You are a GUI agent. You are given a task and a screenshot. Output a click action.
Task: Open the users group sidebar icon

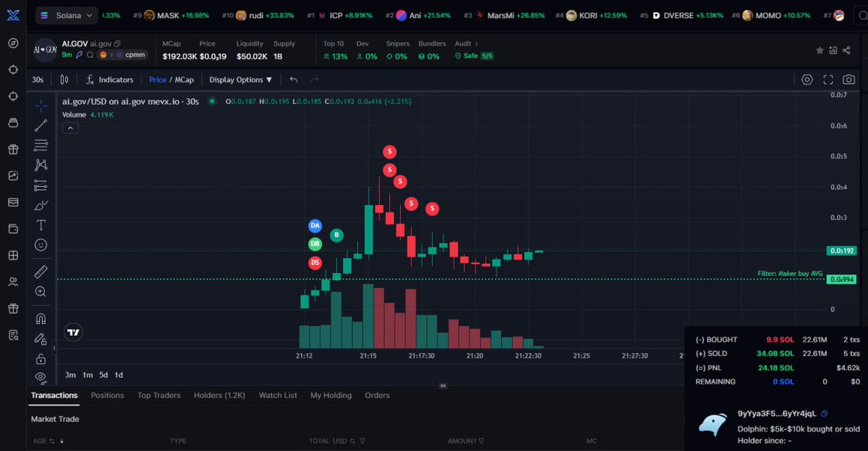point(13,282)
